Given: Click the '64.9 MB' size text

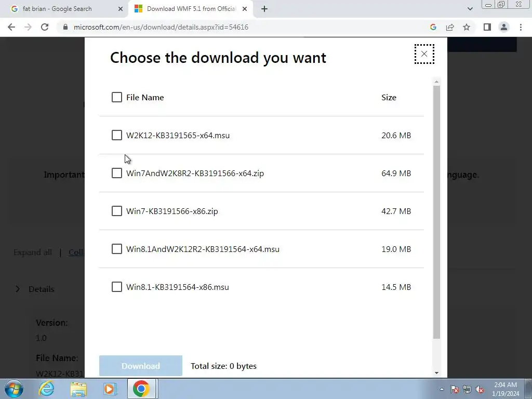Looking at the screenshot, I should coord(396,174).
